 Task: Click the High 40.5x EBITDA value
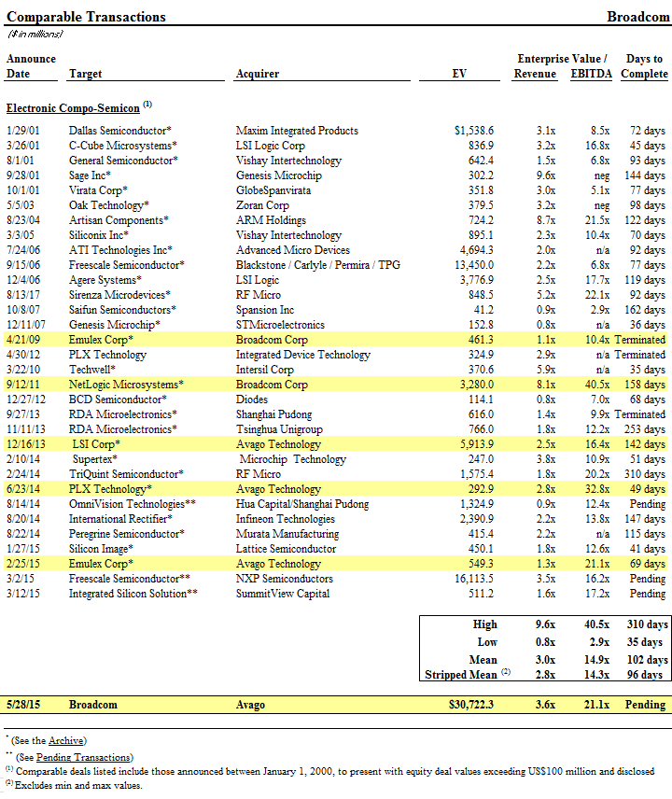[x=596, y=624]
